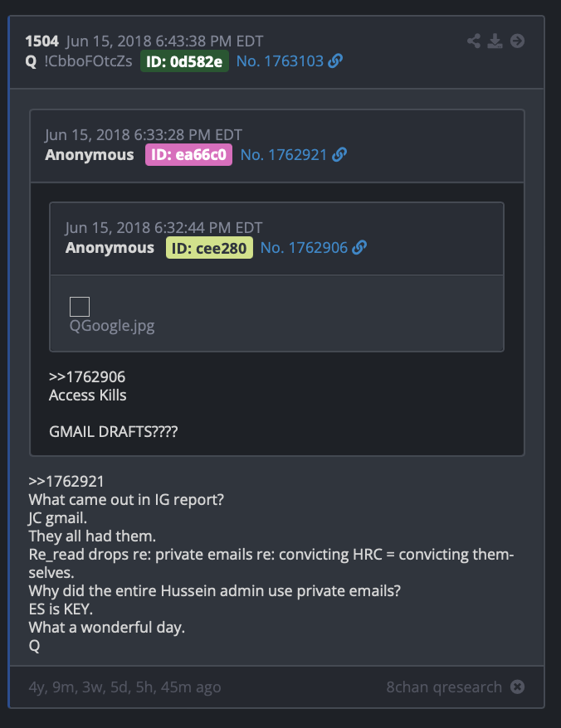Click the yellow ID: cee280 badge

click(210, 248)
